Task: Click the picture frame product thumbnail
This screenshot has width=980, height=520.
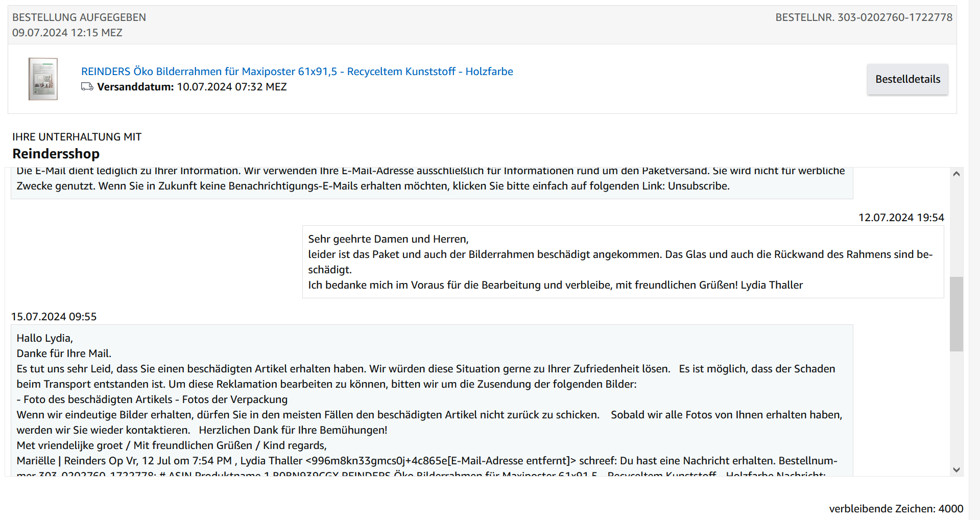Action: 43,79
